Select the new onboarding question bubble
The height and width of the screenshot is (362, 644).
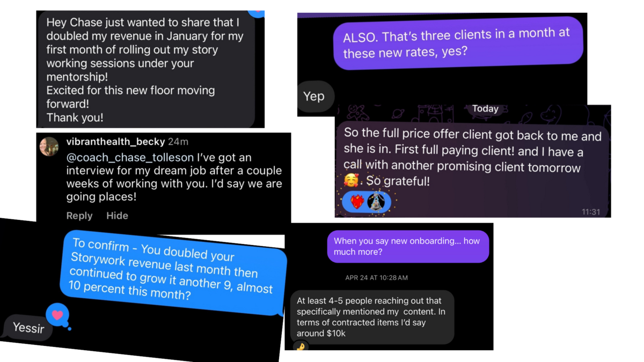(408, 247)
